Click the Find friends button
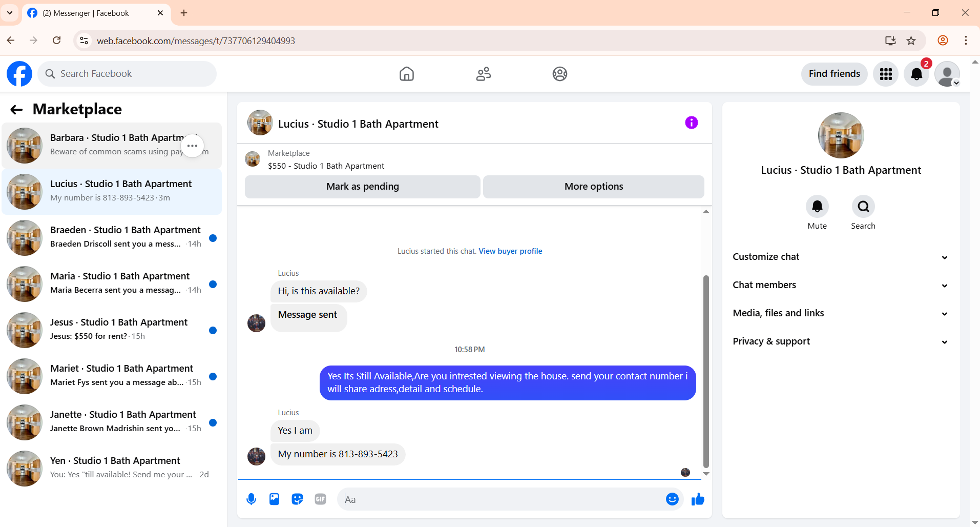980x527 pixels. point(834,74)
